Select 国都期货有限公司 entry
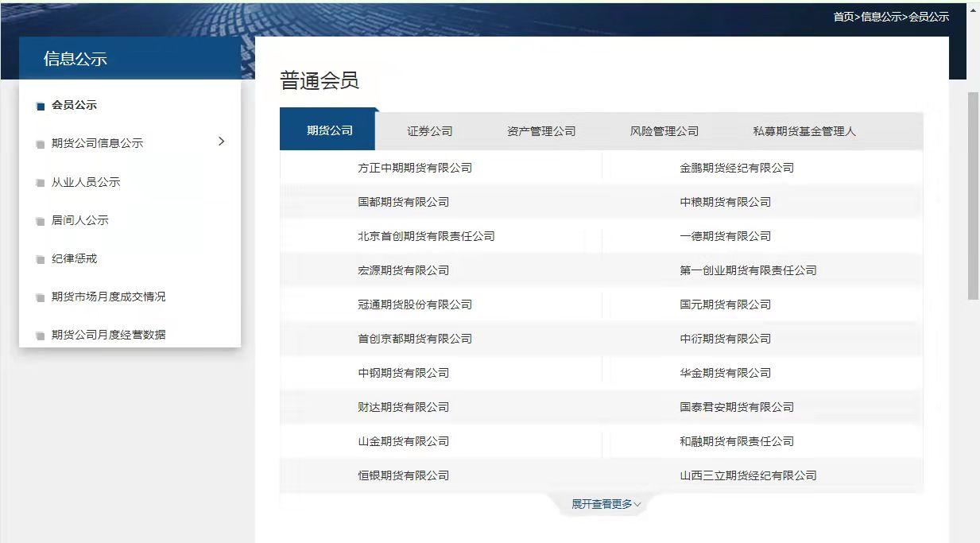This screenshot has height=543, width=980. 404,202
